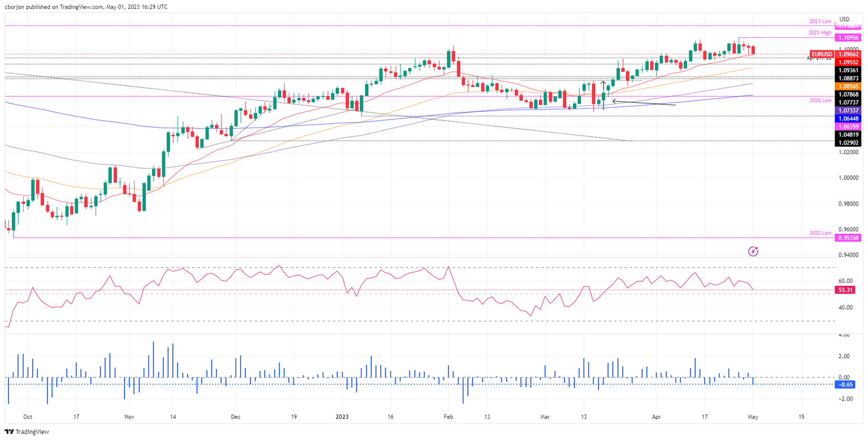The image size is (868, 440).
Task: Click the RSI value label showing 53.31
Action: pos(845,289)
